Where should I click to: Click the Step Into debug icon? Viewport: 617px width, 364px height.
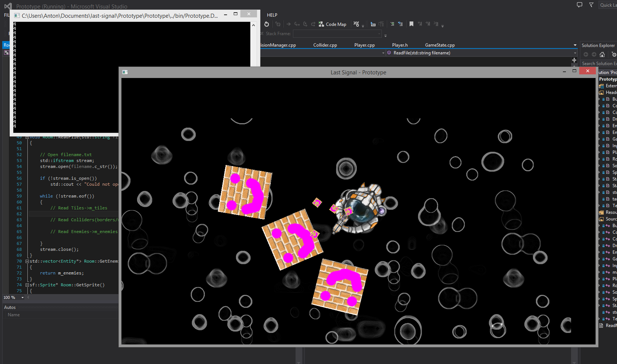(297, 24)
